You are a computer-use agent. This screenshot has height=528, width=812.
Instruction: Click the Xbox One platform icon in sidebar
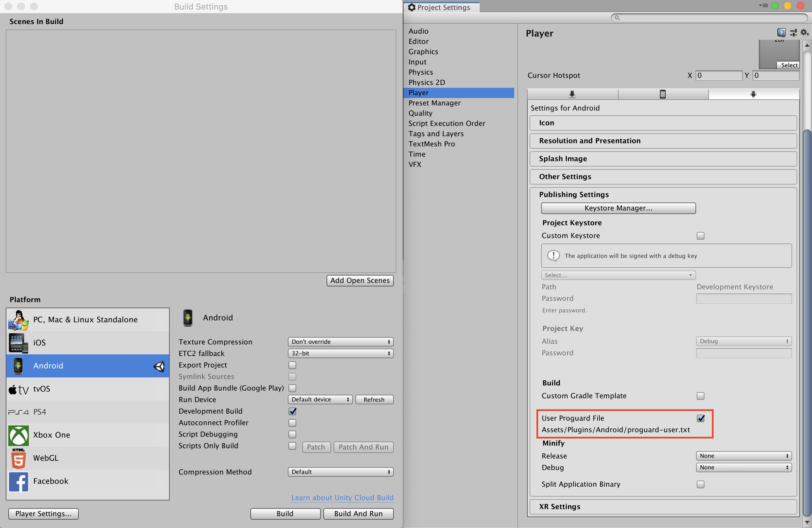click(x=17, y=435)
